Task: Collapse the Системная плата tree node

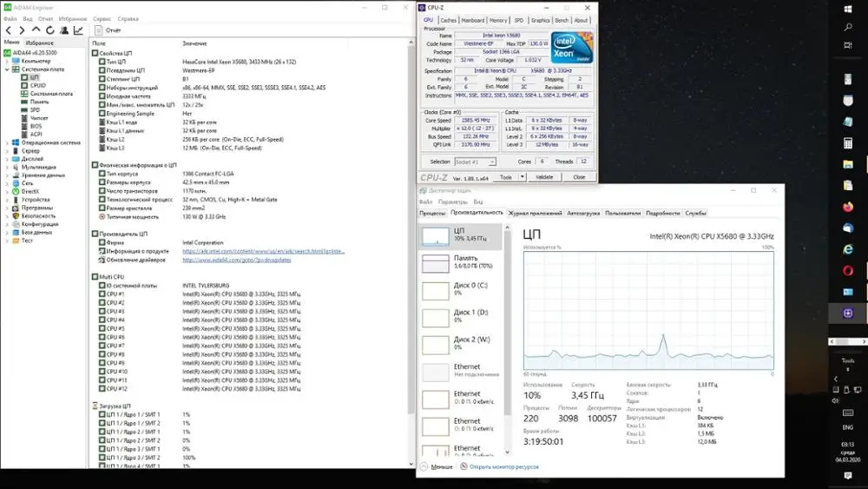Action: 7,69
